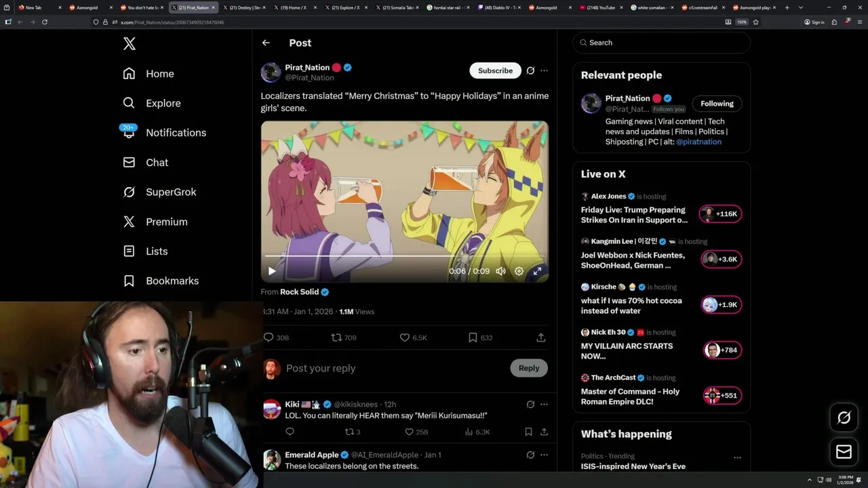Open the Rock Solid source link
868x488 pixels.
[x=304, y=292]
